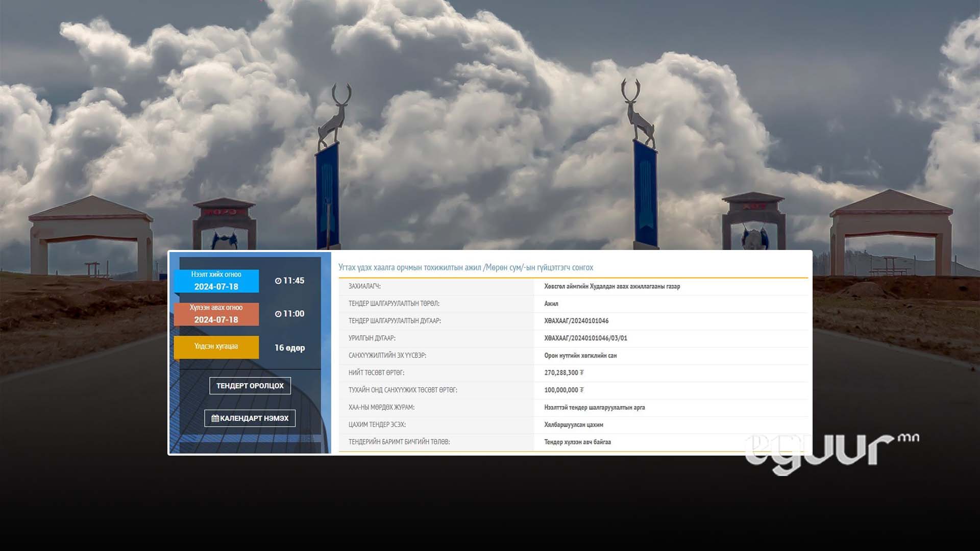Click the tender title starting with Угтах үдэх хаалга
This screenshot has height=551, width=980.
coord(466,267)
